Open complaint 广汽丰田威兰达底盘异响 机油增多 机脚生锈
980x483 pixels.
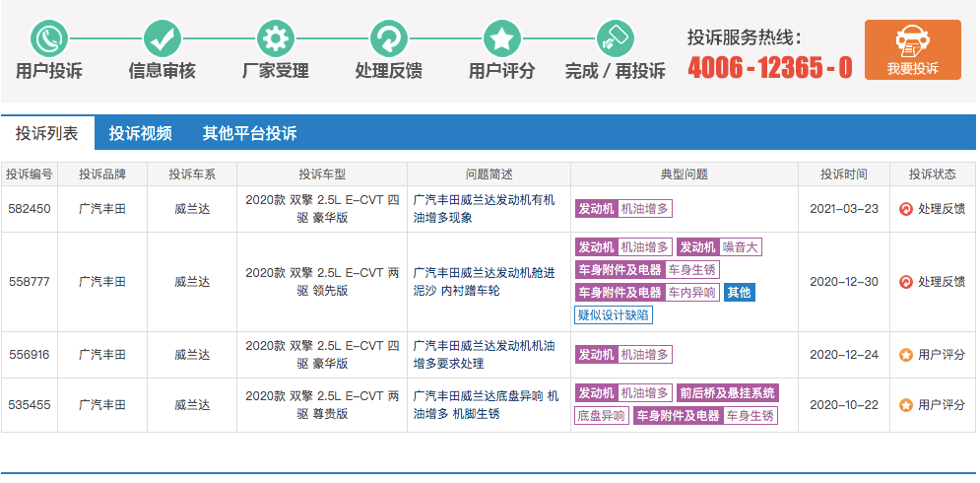click(487, 405)
